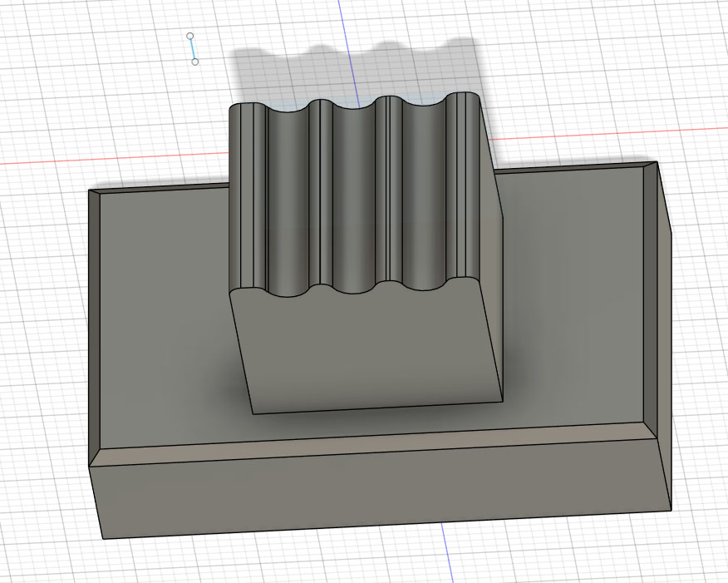Screen dimensions: 728x583
Task: Select the front chamfer strip of the base
Action: click(374, 446)
